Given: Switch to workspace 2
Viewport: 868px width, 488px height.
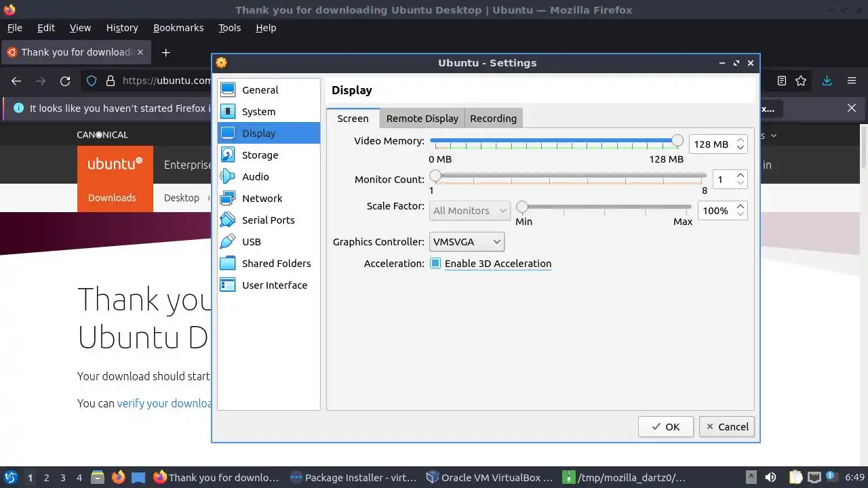Looking at the screenshot, I should (x=47, y=477).
